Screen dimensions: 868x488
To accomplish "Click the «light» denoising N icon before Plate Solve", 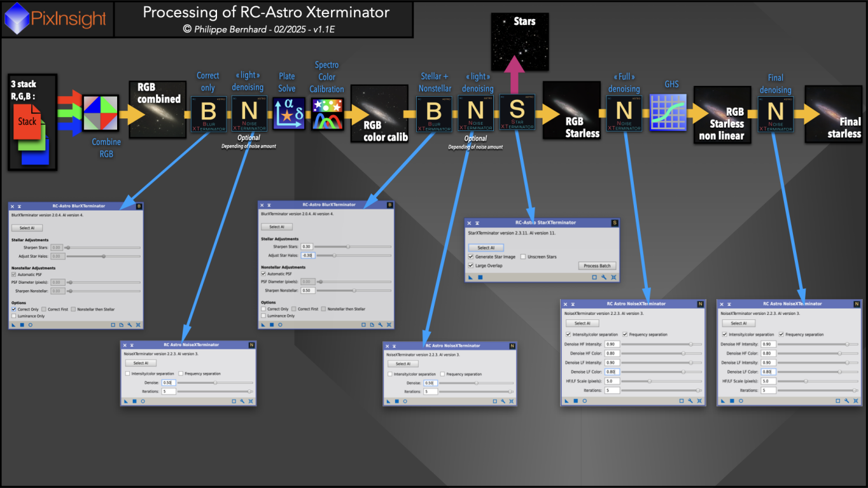I will tap(249, 113).
